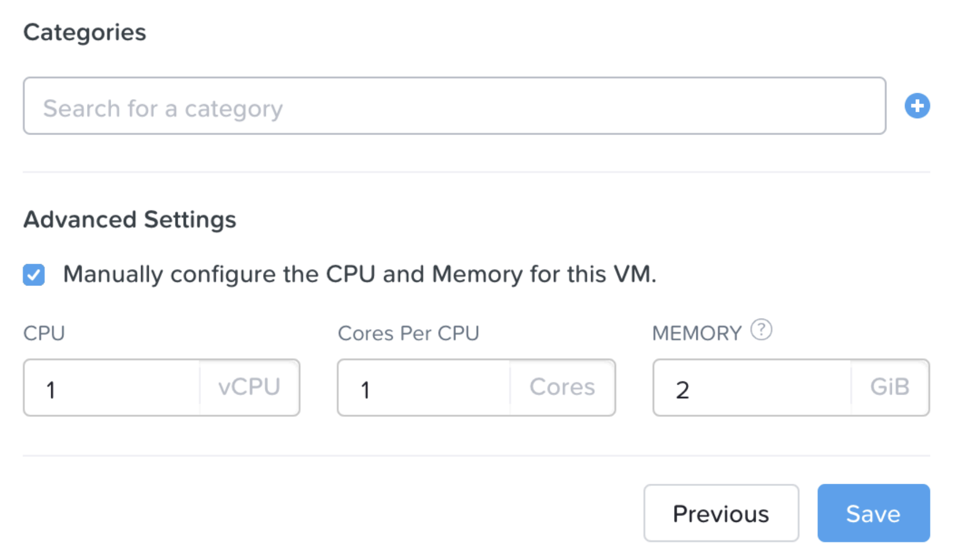The image size is (960, 560).
Task: Uncheck manual CPU and Memory configuration checkbox
Action: tap(34, 275)
